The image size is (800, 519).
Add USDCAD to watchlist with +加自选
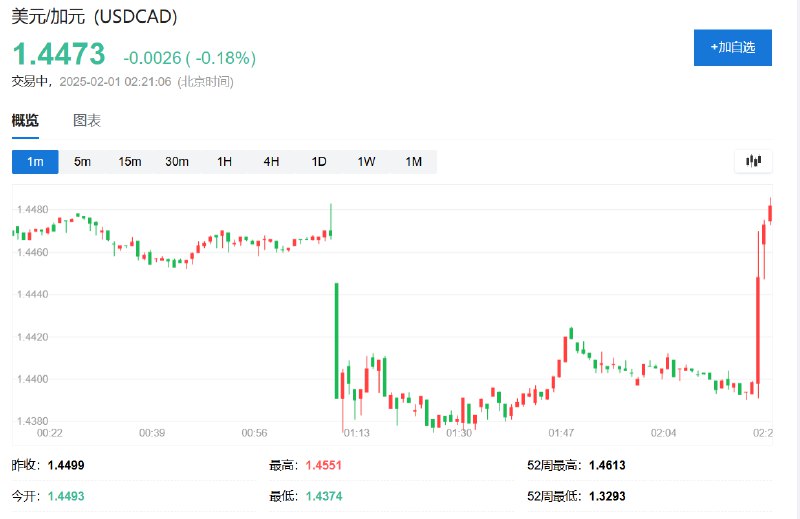pyautogui.click(x=732, y=47)
